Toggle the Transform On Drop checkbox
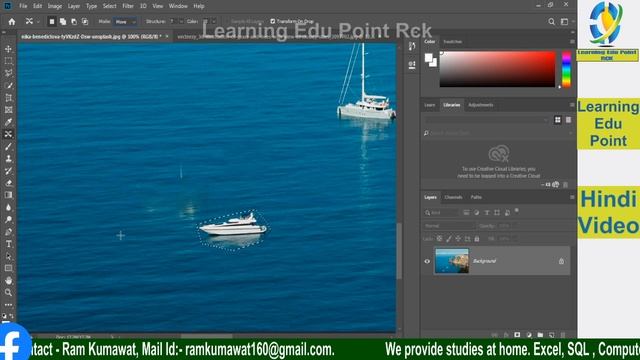The height and width of the screenshot is (360, 640). point(273,21)
